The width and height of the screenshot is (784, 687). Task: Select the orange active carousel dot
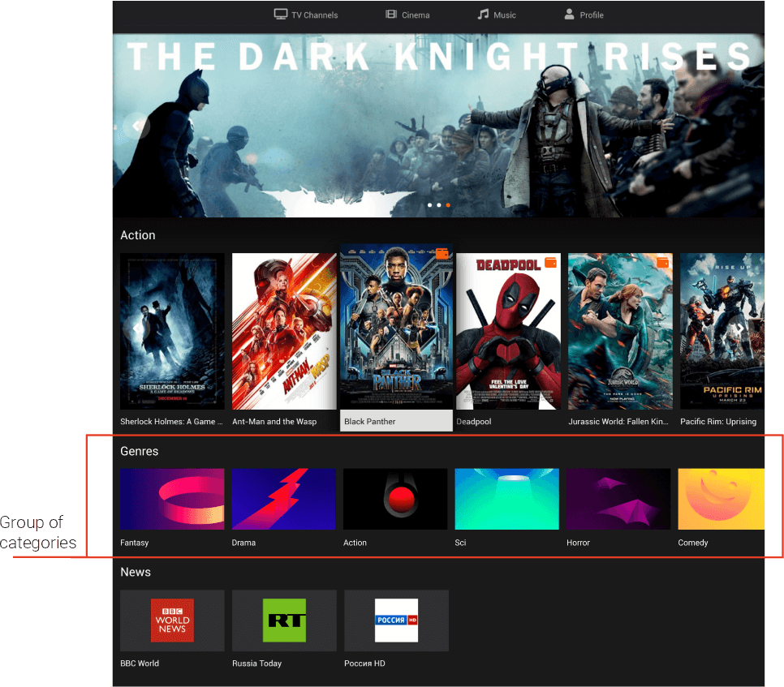click(448, 205)
